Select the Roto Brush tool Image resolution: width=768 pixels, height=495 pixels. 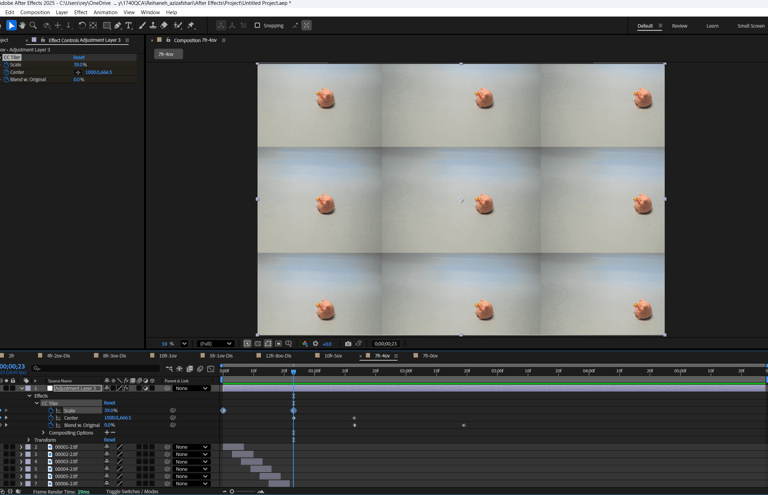(x=178, y=25)
